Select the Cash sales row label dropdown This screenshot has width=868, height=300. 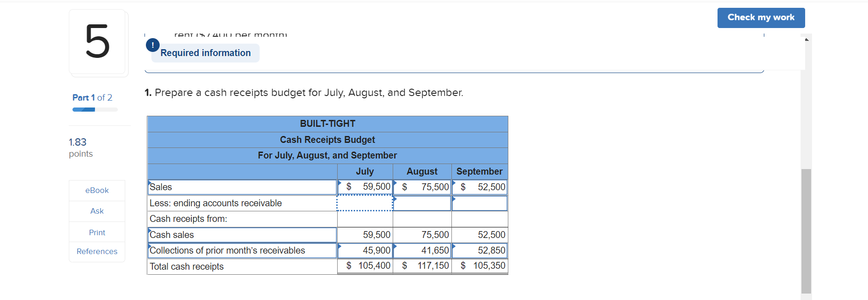242,235
